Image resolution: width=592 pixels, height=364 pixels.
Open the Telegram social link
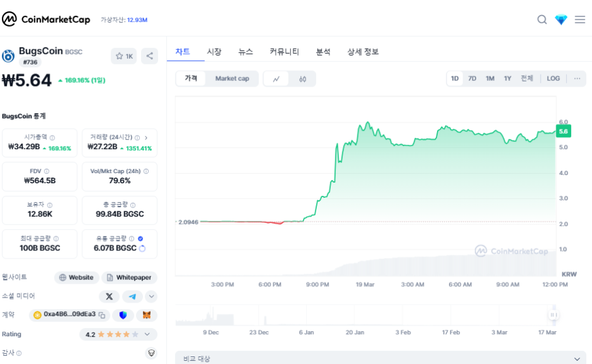[132, 296]
